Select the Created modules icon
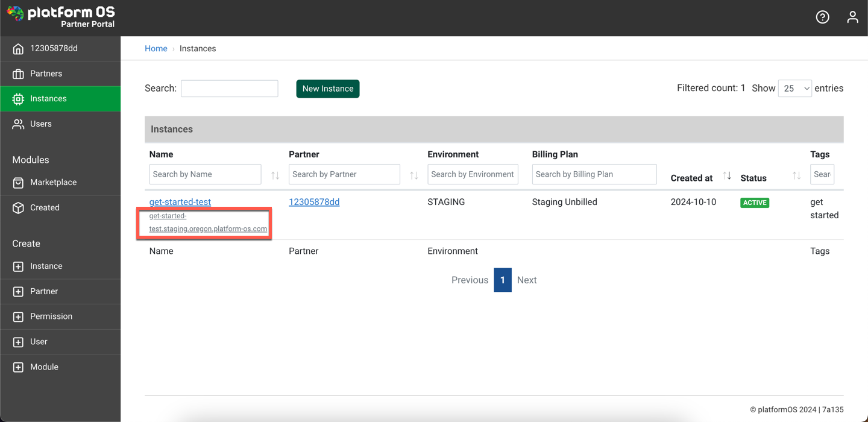 pyautogui.click(x=18, y=207)
